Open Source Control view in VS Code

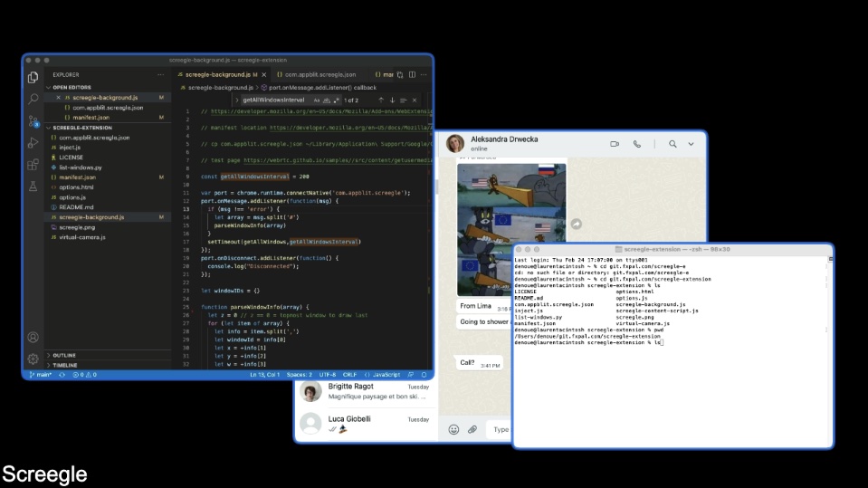click(x=33, y=121)
